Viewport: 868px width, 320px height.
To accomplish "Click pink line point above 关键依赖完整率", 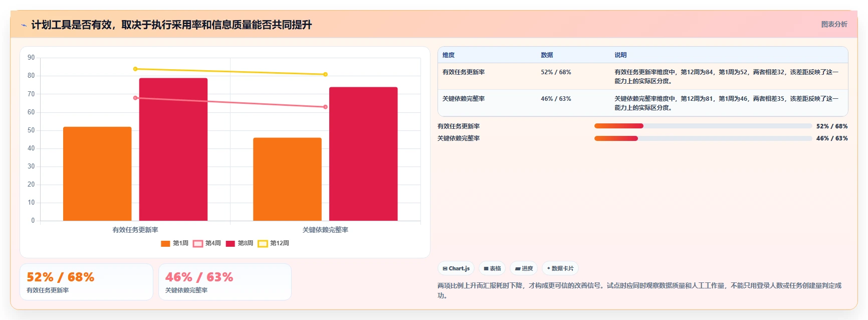I will tap(325, 107).
